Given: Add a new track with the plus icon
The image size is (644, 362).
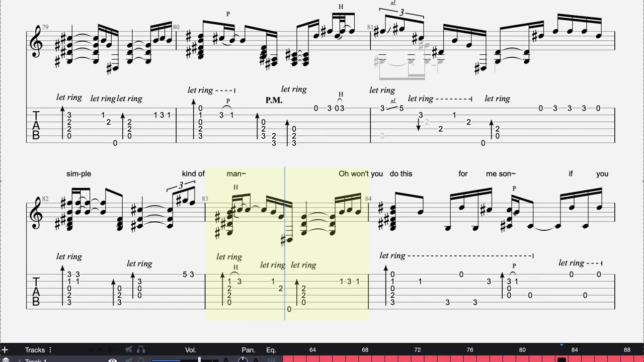Looking at the screenshot, I should pos(5,350).
